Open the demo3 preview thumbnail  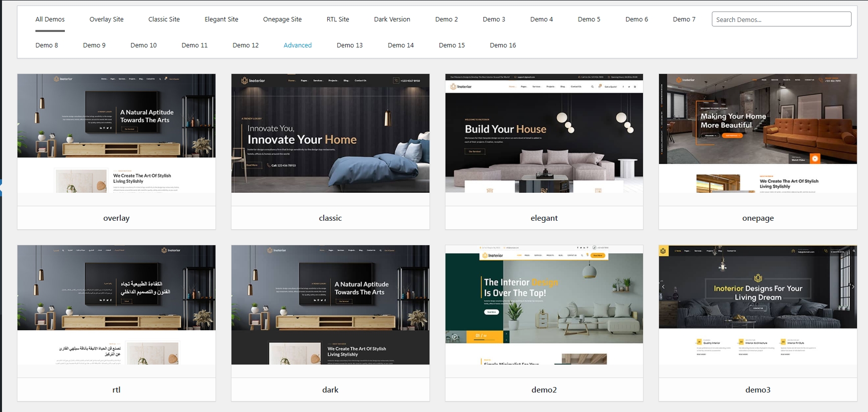pyautogui.click(x=758, y=305)
